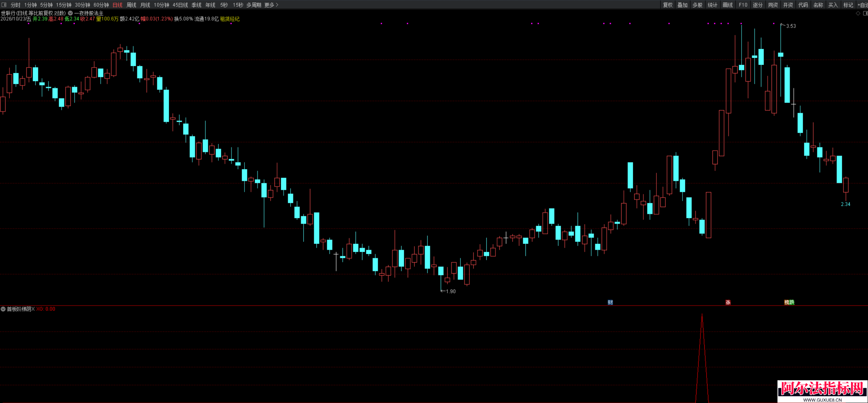
Task: Switch to 1分钟 period
Action: [31, 5]
